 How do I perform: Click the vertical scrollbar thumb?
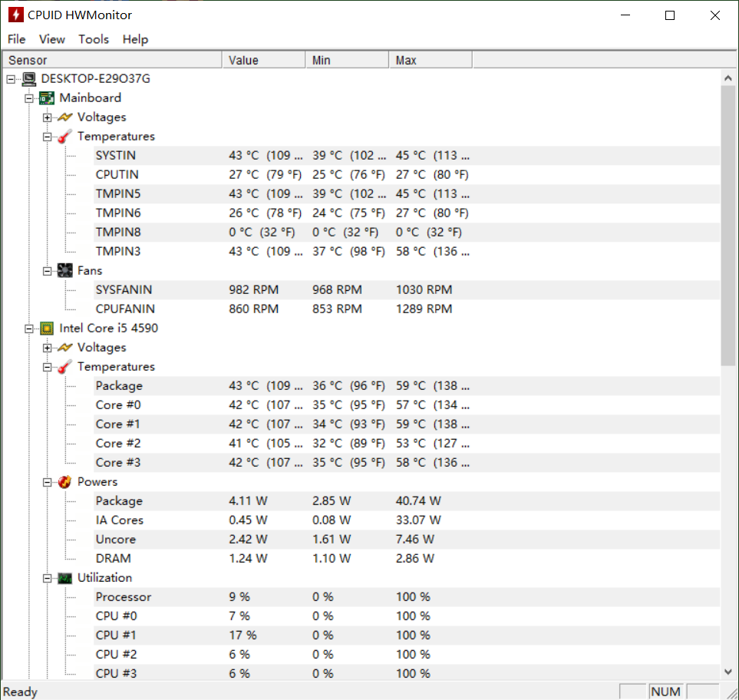click(728, 226)
